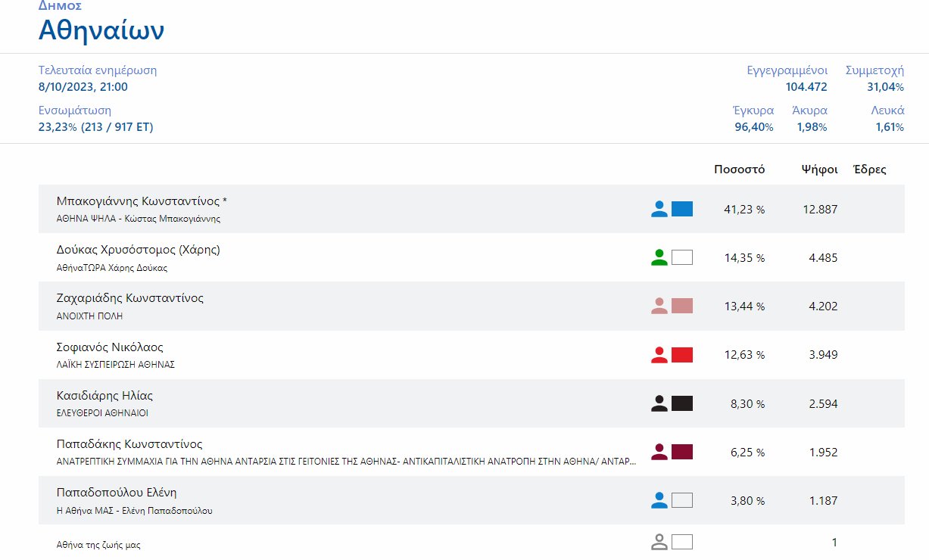Viewport: 929px width, 560px height.
Task: Click the Έδρες column header
Action: pyautogui.click(x=869, y=170)
